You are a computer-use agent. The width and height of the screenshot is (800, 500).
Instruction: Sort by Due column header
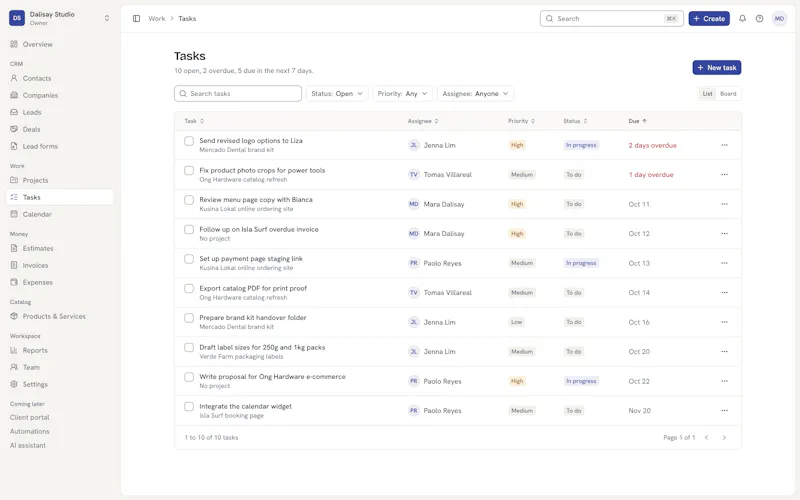(637, 121)
